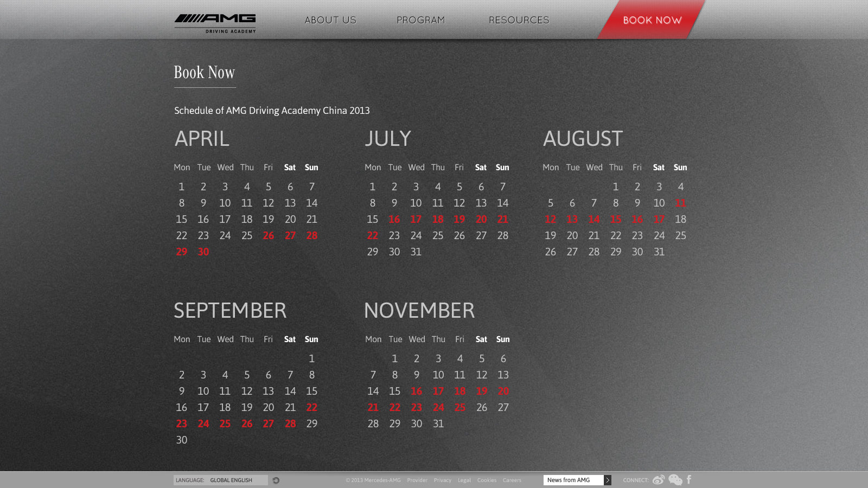Open the Privacy footer link

[442, 480]
